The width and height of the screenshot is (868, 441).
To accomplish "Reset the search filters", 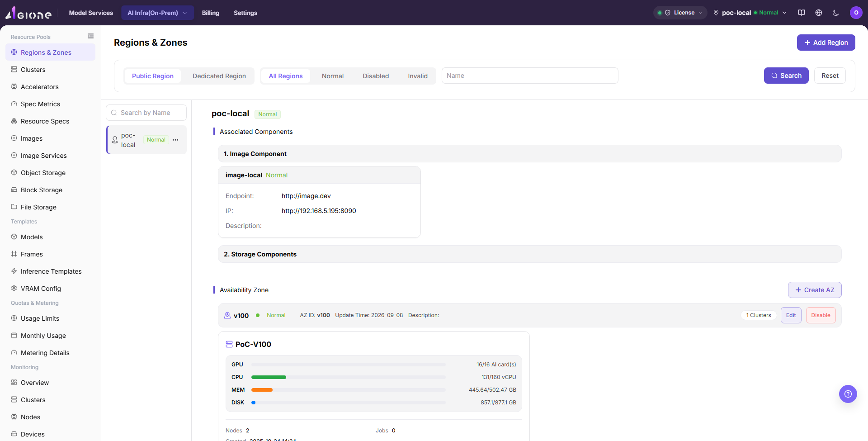I will click(830, 76).
